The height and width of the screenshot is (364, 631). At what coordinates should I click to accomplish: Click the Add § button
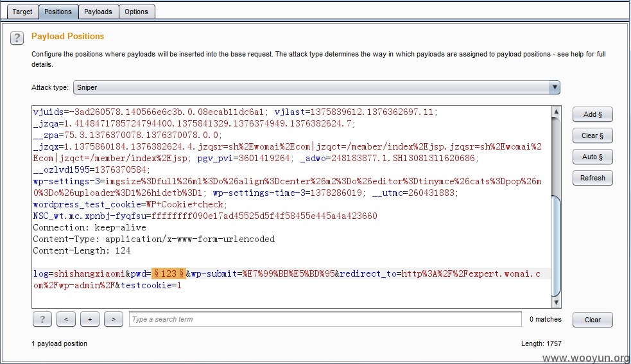(x=592, y=114)
